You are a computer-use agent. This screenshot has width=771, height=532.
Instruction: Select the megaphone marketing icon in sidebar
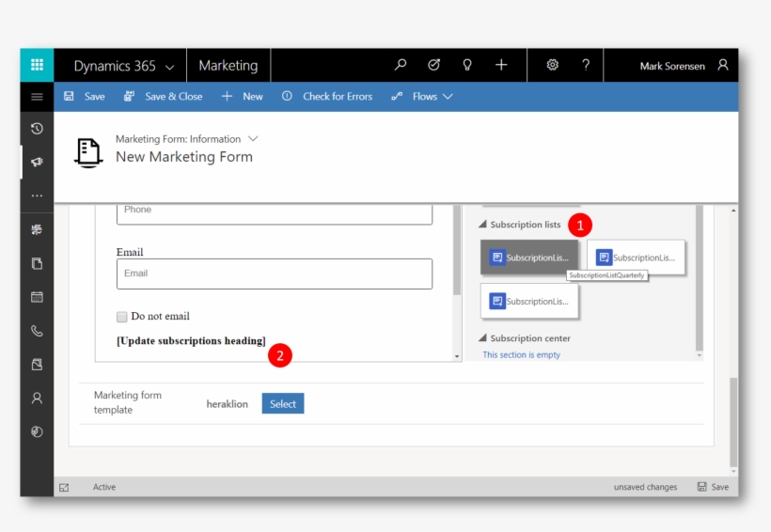tap(37, 162)
